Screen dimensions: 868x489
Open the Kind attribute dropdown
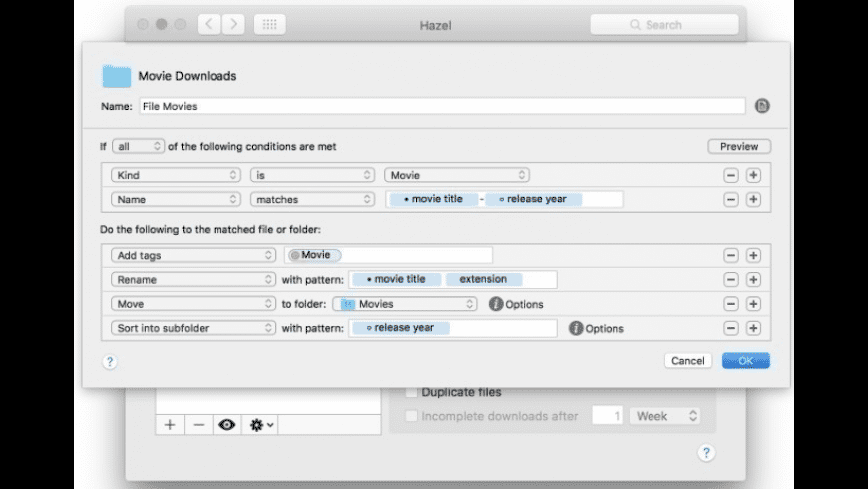(176, 175)
